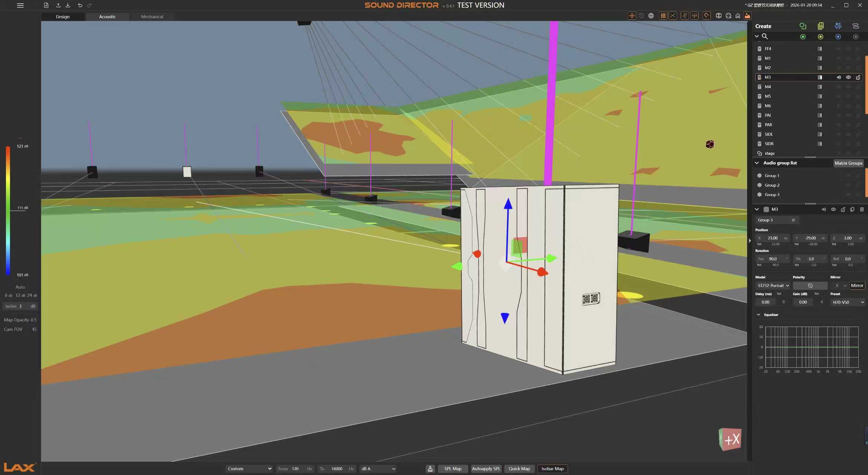Open the H70-V50 preset dropdown
The width and height of the screenshot is (868, 475).
pos(848,302)
